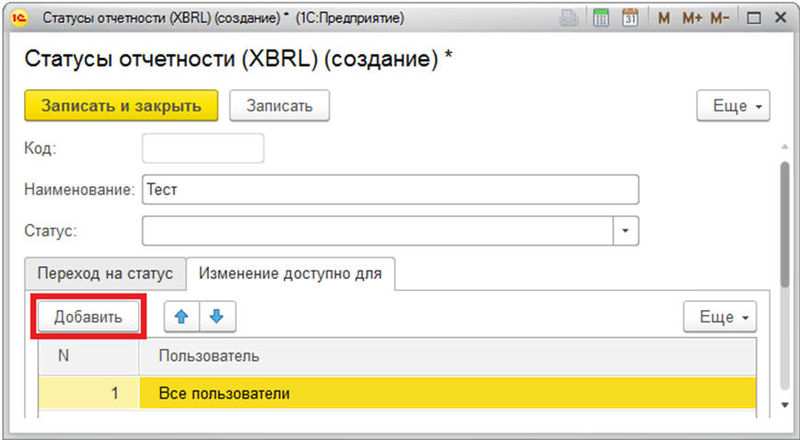Image resolution: width=800 pixels, height=440 pixels.
Task: Click the greyed print icon in title bar
Action: coord(569,18)
